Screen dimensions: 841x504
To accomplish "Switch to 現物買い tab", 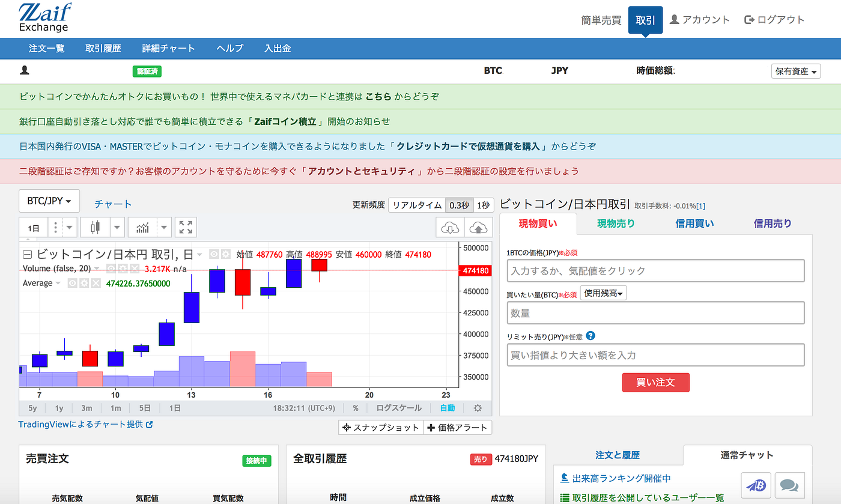I will (x=538, y=223).
